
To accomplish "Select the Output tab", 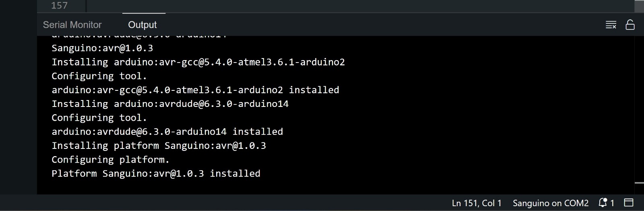I will (142, 25).
